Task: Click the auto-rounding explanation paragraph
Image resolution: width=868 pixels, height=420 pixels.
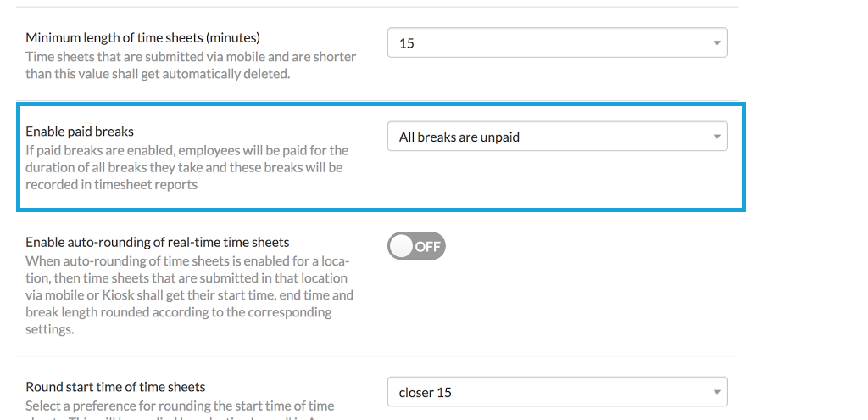Action: pos(189,295)
